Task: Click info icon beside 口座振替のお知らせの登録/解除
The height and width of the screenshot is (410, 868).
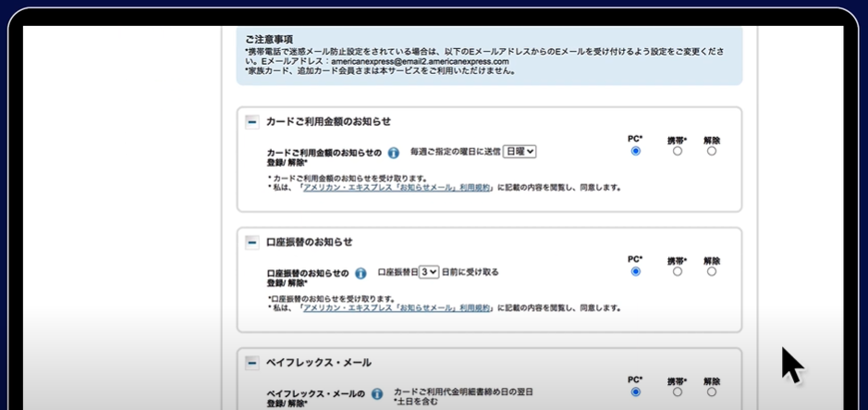Action: 361,274
